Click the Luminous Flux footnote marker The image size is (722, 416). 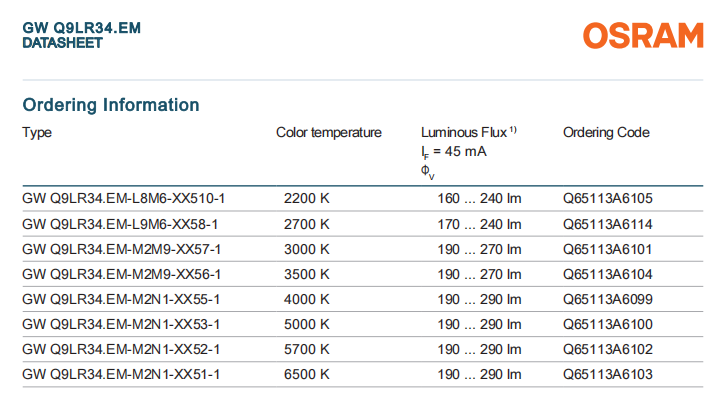(513, 130)
